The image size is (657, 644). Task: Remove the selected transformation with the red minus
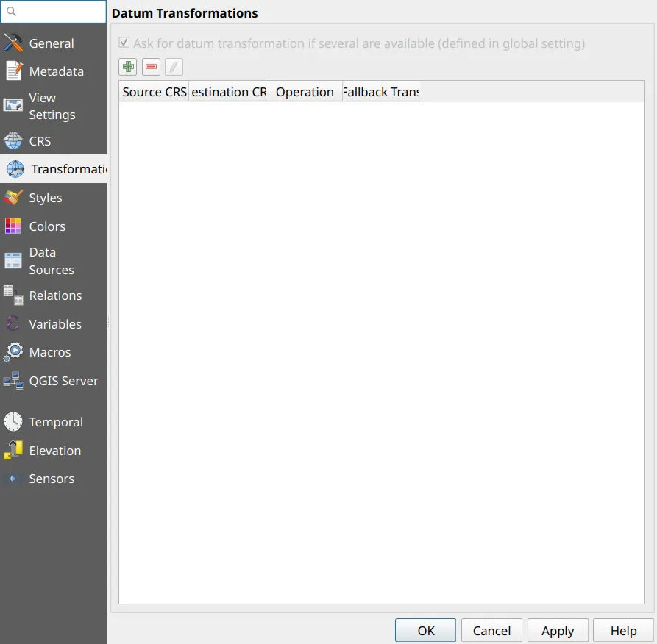pos(151,67)
